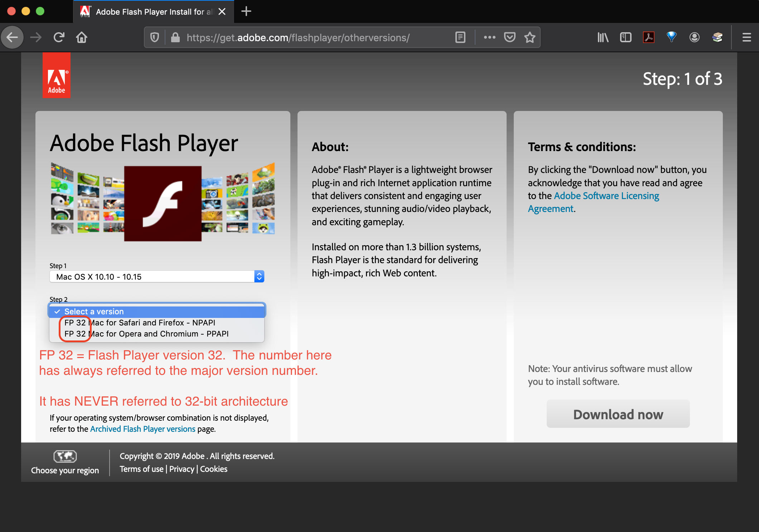Click the Adobe Acrobat extension icon
Image resolution: width=759 pixels, height=532 pixels.
pyautogui.click(x=648, y=37)
